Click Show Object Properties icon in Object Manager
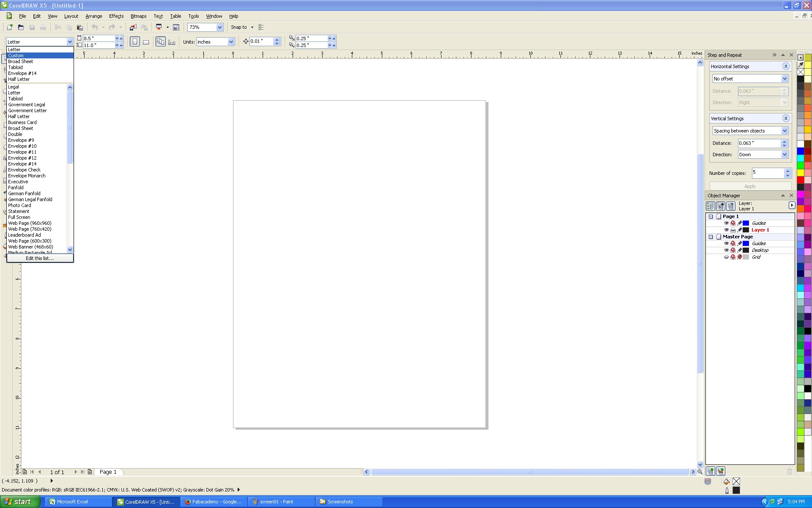The image size is (812, 508). 710,206
